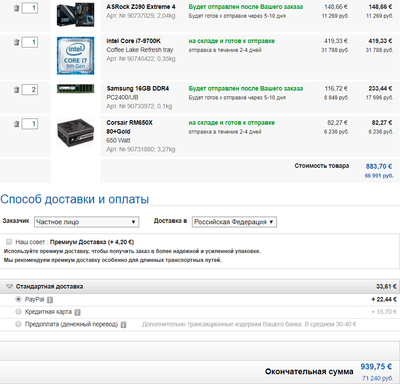Open ASRock Z390 Extreme 4 product link
Image resolution: width=400 pixels, height=384 pixels.
tap(141, 7)
